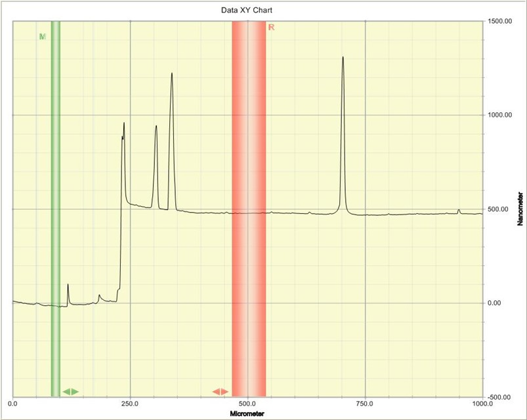Click the red R cursor band
527x420 pixels.
249,208
